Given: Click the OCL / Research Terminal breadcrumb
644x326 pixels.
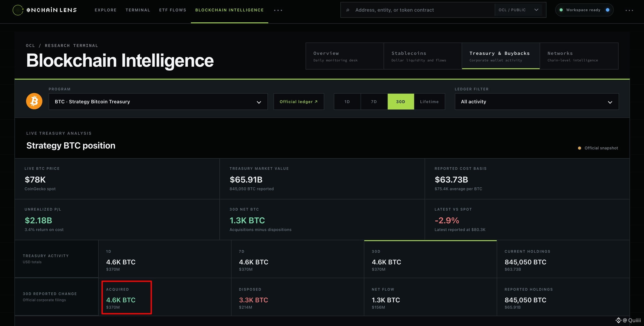Looking at the screenshot, I should (62, 46).
